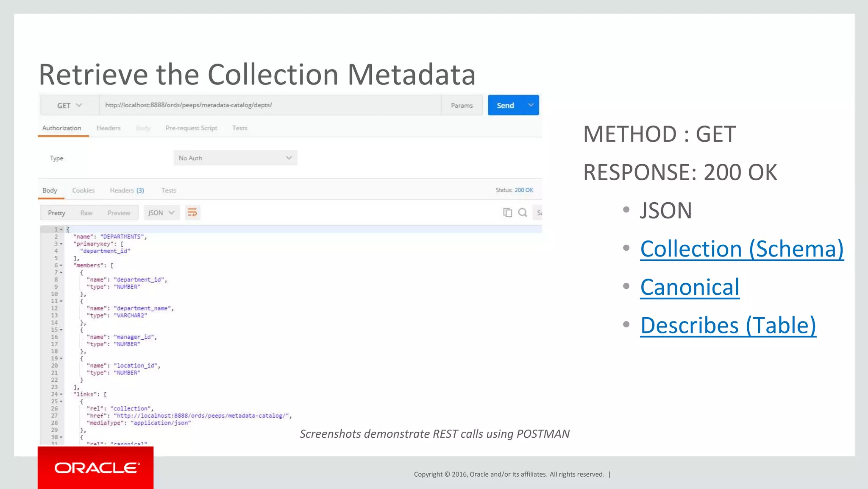Select the Preview view mode

pyautogui.click(x=119, y=213)
